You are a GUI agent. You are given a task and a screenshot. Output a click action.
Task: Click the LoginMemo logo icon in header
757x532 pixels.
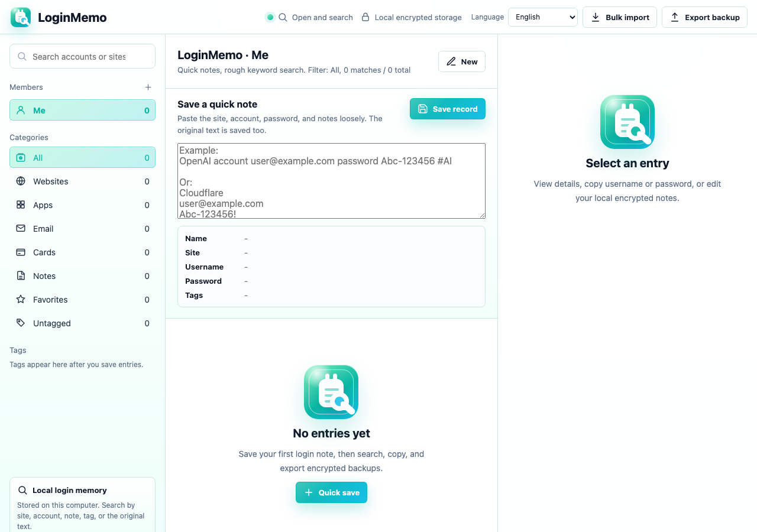pos(21,17)
